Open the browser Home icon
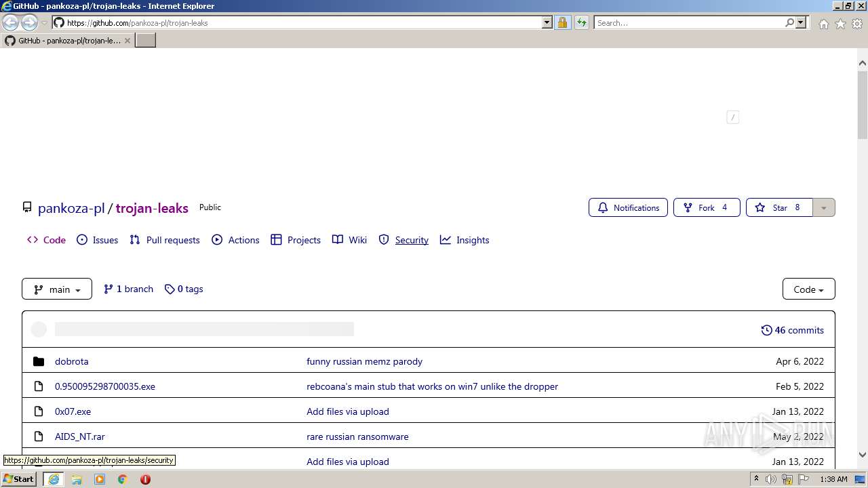Viewport: 868px width, 488px height. click(x=823, y=24)
